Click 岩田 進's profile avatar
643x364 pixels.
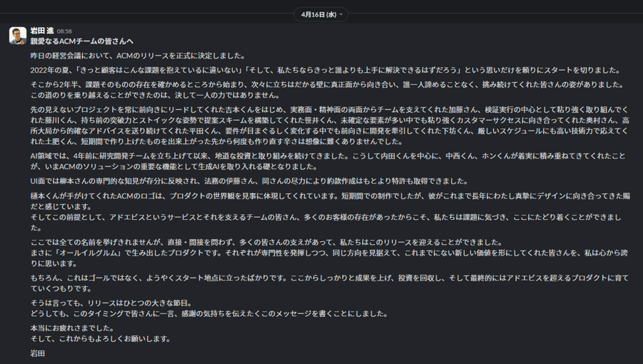(18, 36)
